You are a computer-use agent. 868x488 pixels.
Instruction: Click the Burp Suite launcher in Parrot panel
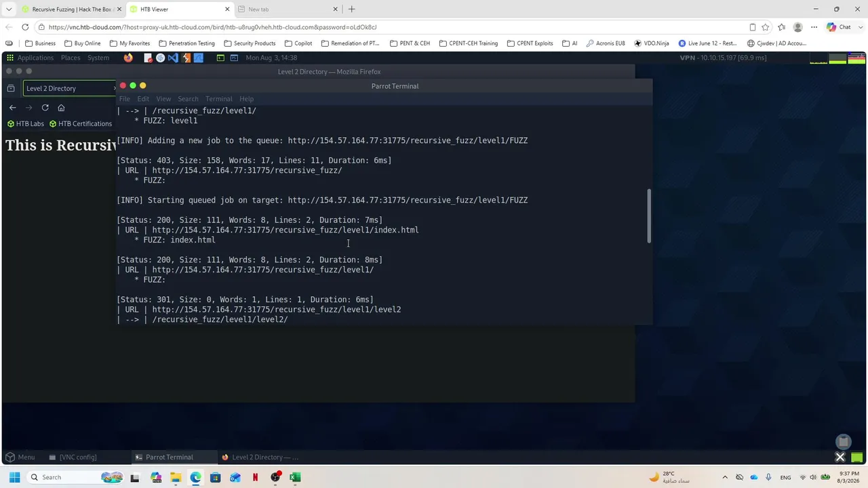[186, 58]
